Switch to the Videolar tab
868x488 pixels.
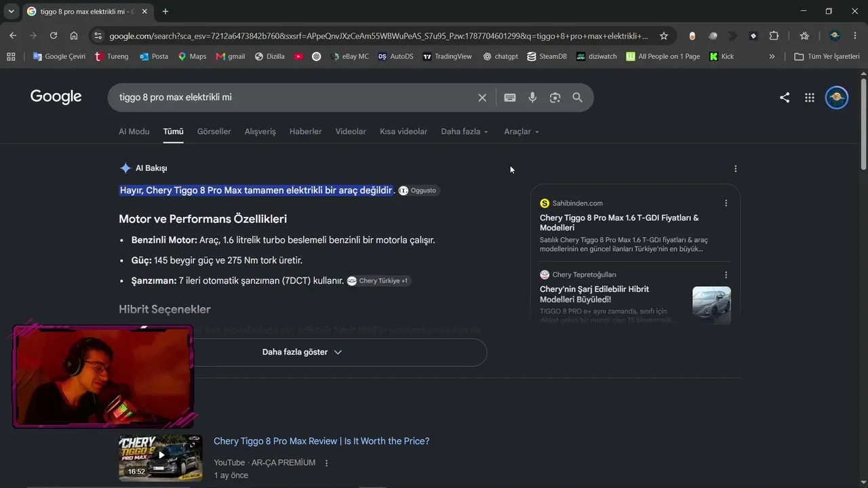tap(351, 131)
